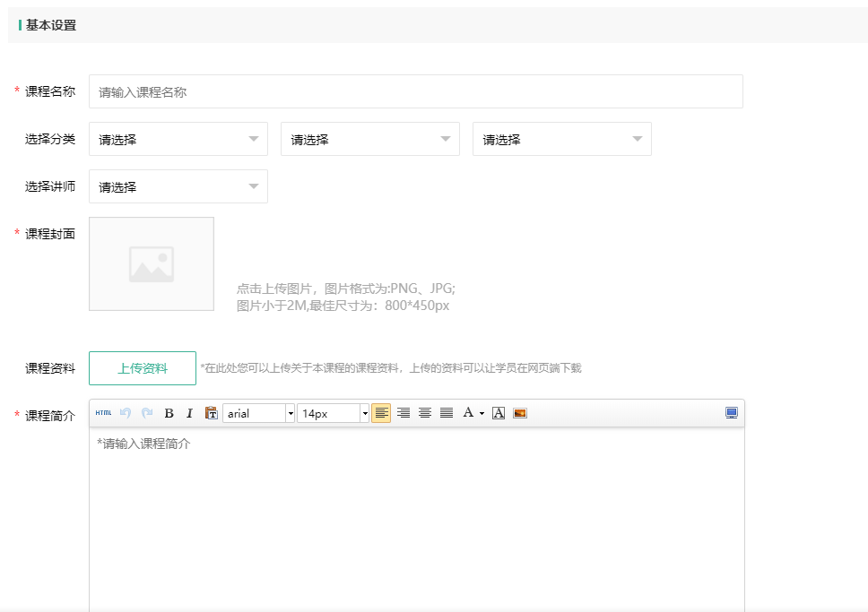868x612 pixels.
Task: Click the 选择分类 label
Action: tap(50, 139)
